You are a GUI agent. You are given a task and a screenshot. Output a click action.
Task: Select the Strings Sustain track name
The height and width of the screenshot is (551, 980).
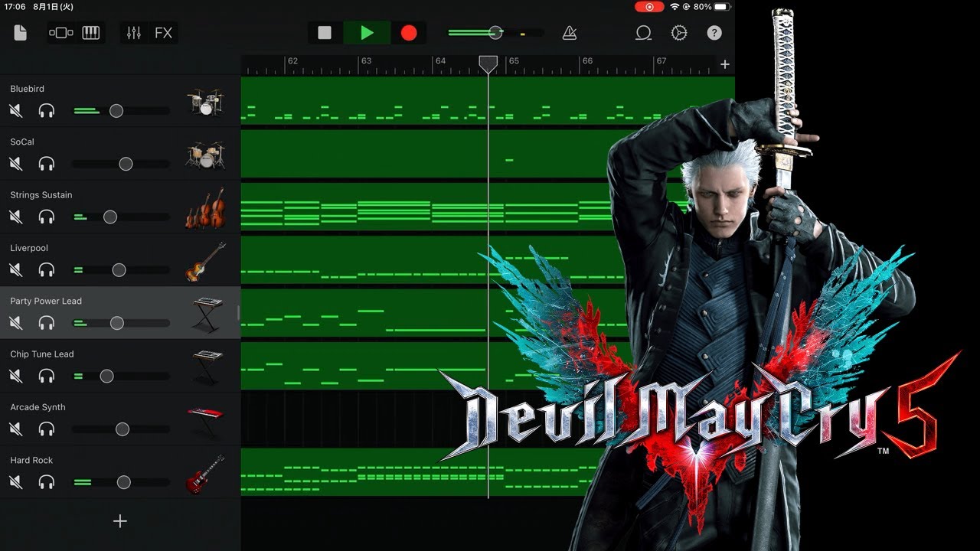click(41, 195)
